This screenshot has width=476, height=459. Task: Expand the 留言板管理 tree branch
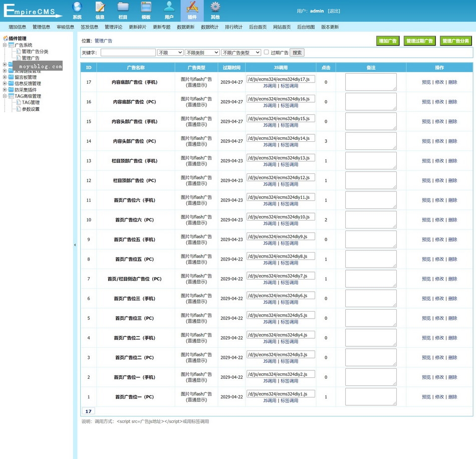coord(5,77)
